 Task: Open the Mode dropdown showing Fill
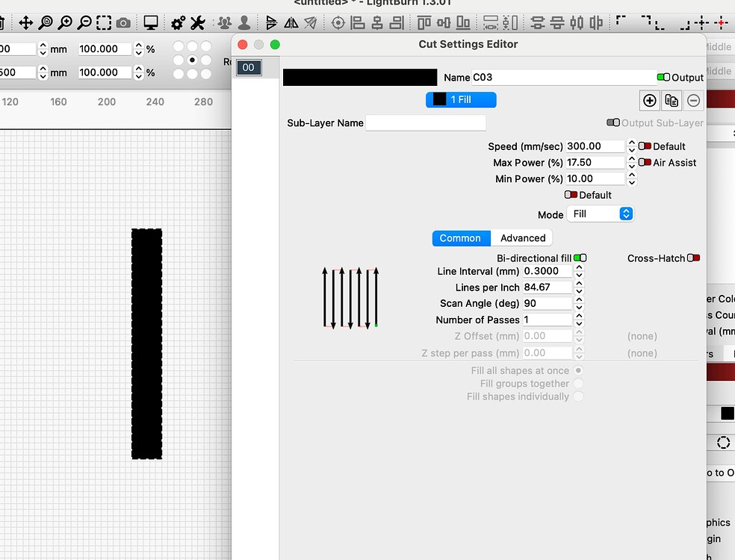pos(601,214)
